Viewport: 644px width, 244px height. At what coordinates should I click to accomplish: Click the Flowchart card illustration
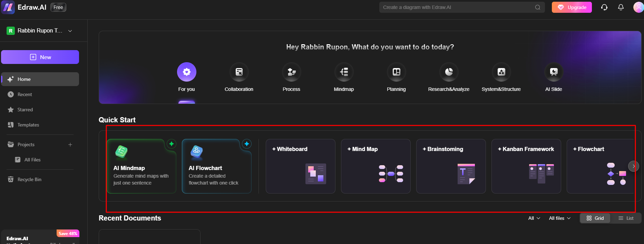617,174
